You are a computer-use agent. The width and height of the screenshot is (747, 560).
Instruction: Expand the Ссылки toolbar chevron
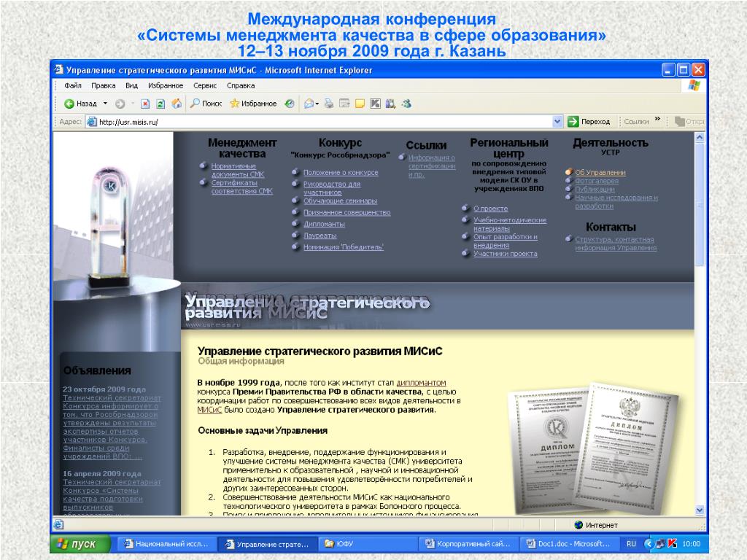click(x=657, y=119)
